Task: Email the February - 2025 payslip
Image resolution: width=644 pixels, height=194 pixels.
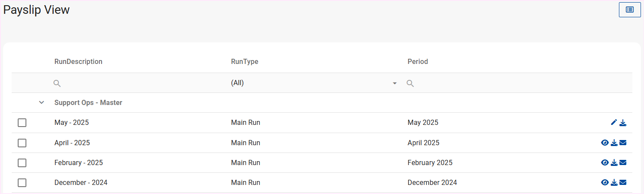Action: tap(623, 163)
